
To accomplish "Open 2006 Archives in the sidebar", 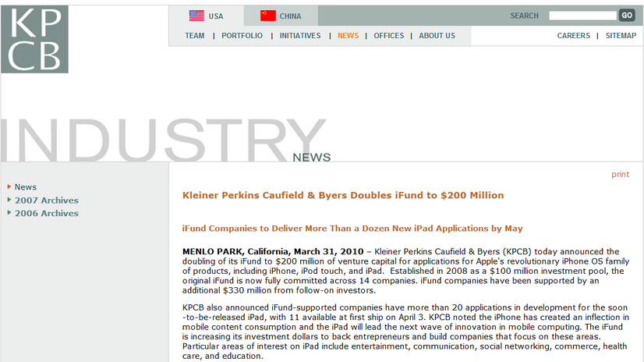I will click(x=47, y=213).
